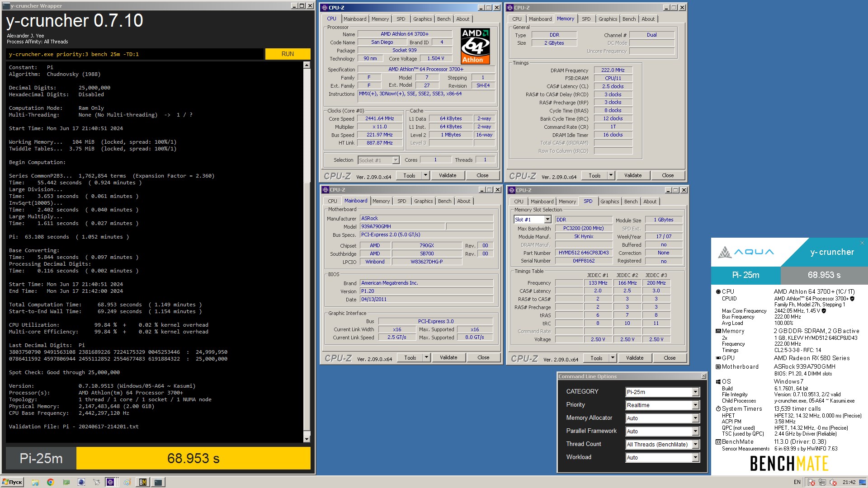Click the green circuit board taskbar icon
The image size is (868, 488).
click(x=66, y=482)
